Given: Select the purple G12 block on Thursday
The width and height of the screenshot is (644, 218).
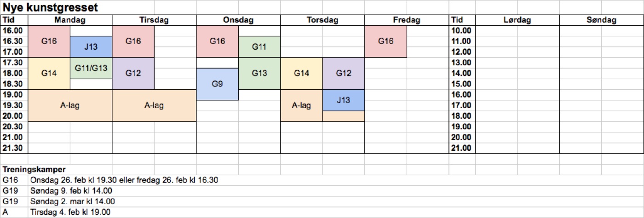Looking at the screenshot, I should coord(343,73).
